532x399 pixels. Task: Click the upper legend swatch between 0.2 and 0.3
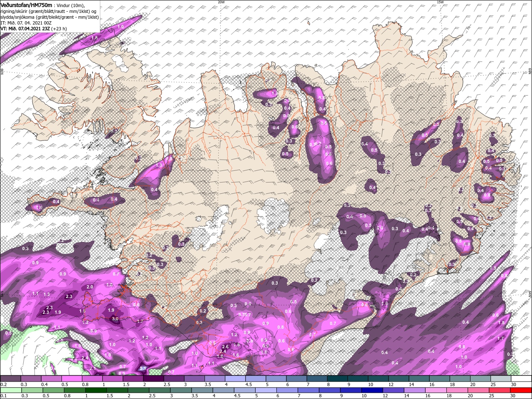10,379
